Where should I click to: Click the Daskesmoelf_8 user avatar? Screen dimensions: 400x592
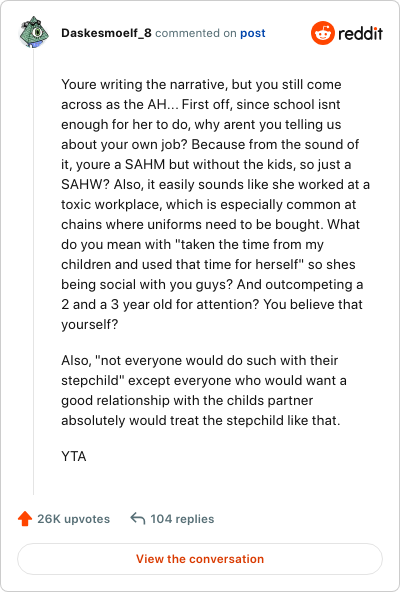click(33, 32)
